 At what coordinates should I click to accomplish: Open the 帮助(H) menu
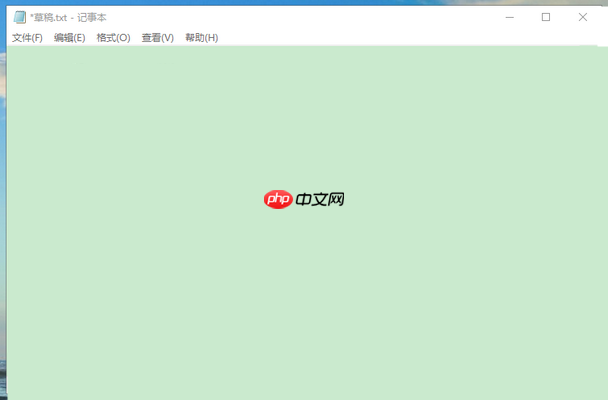(x=202, y=38)
